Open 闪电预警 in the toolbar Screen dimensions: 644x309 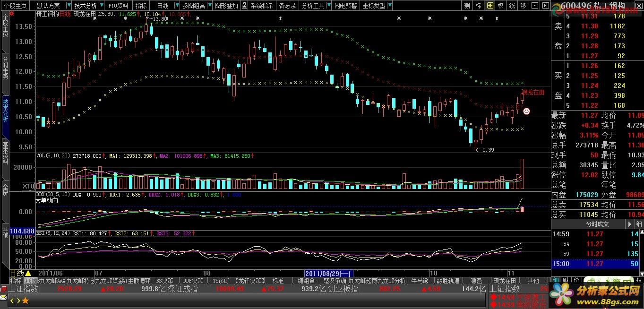click(x=346, y=6)
